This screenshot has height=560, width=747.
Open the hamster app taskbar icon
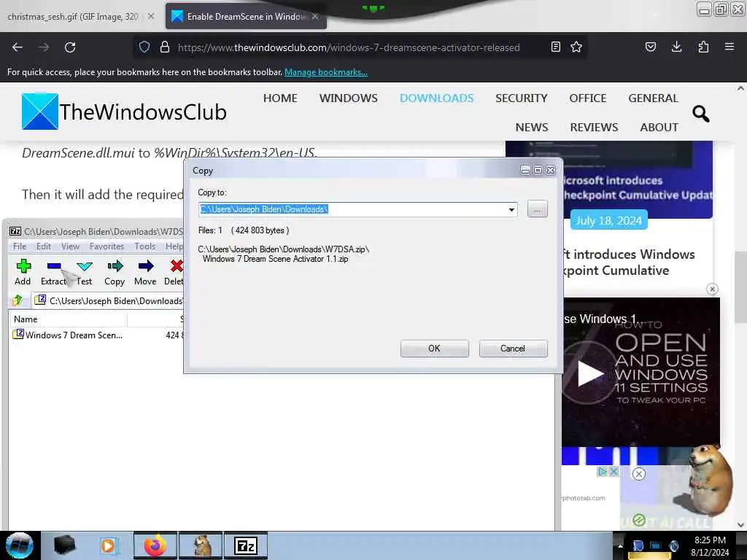pos(201,545)
